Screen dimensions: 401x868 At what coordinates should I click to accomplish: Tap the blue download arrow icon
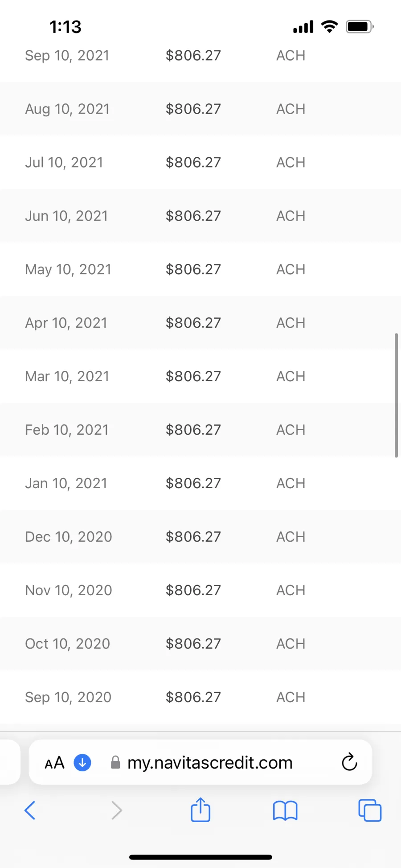[x=82, y=762]
